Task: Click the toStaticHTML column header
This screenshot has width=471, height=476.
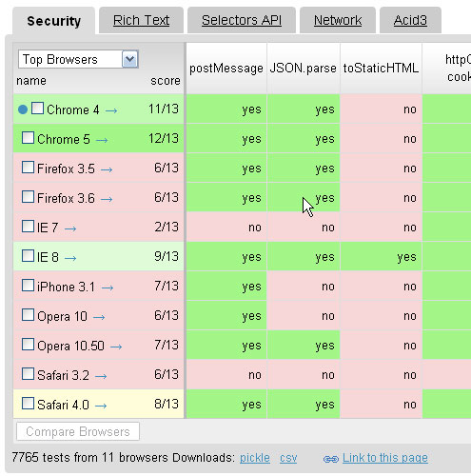Action: (381, 69)
